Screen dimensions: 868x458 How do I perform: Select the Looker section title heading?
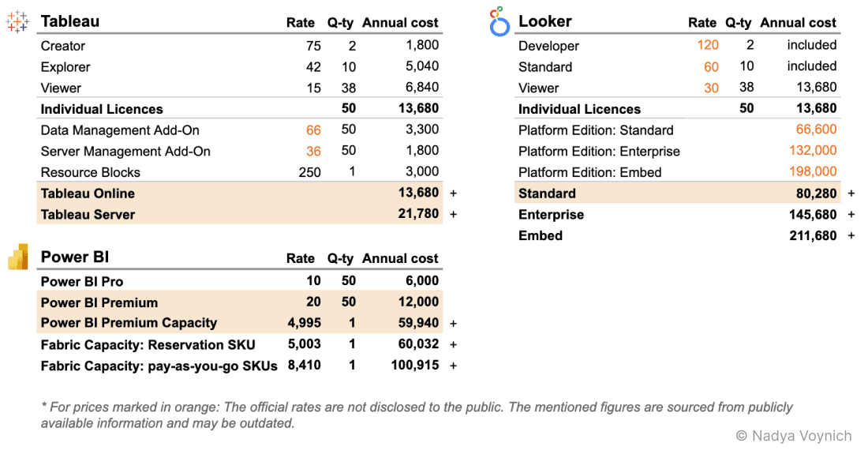(x=545, y=21)
